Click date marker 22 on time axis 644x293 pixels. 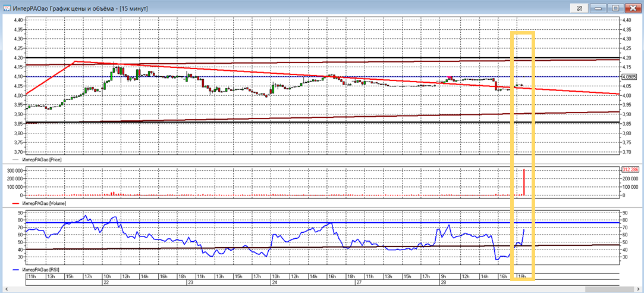[107, 282]
